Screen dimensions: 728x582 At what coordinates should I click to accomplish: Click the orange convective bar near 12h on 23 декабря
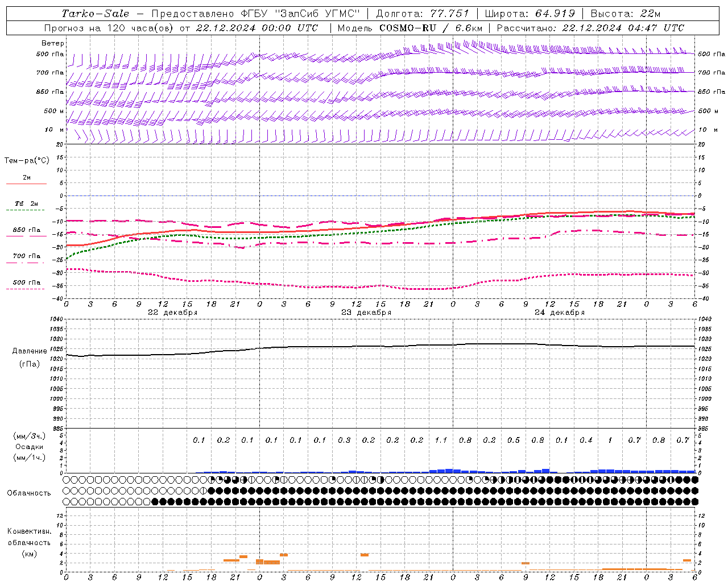tap(365, 555)
